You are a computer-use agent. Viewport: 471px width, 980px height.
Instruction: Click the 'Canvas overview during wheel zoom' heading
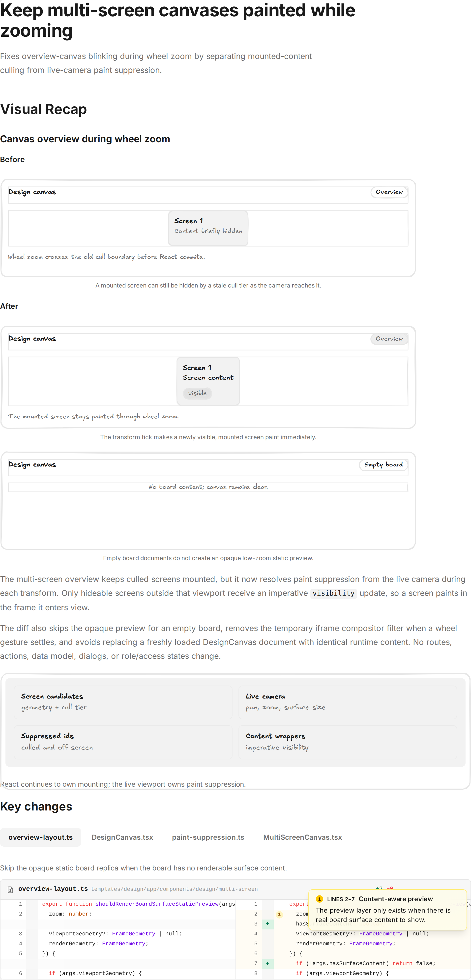tap(85, 139)
